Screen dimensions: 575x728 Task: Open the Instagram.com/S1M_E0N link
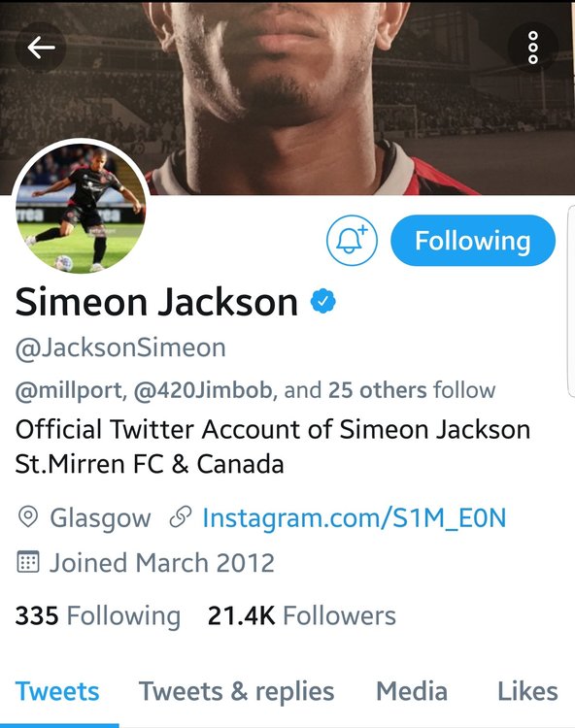click(354, 517)
